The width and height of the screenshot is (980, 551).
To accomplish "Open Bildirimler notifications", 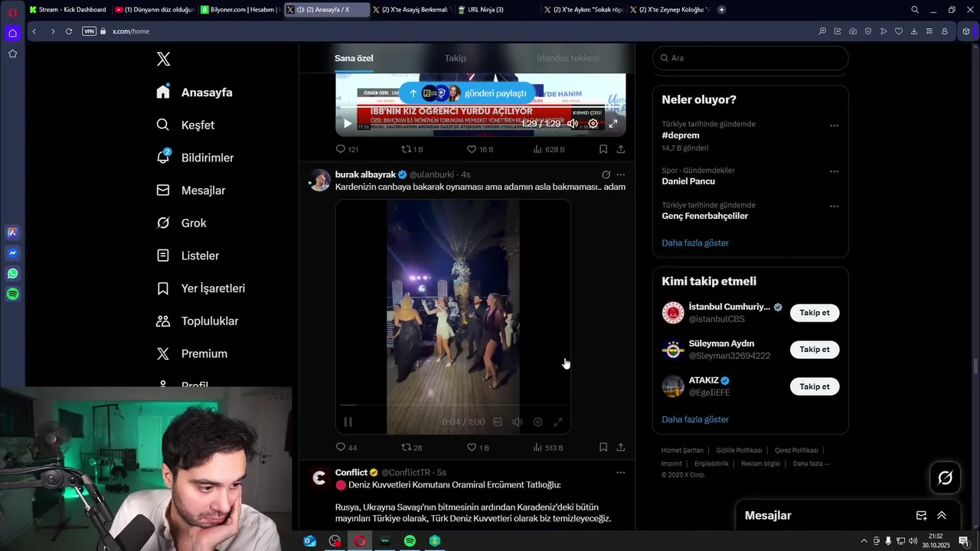I will point(195,158).
